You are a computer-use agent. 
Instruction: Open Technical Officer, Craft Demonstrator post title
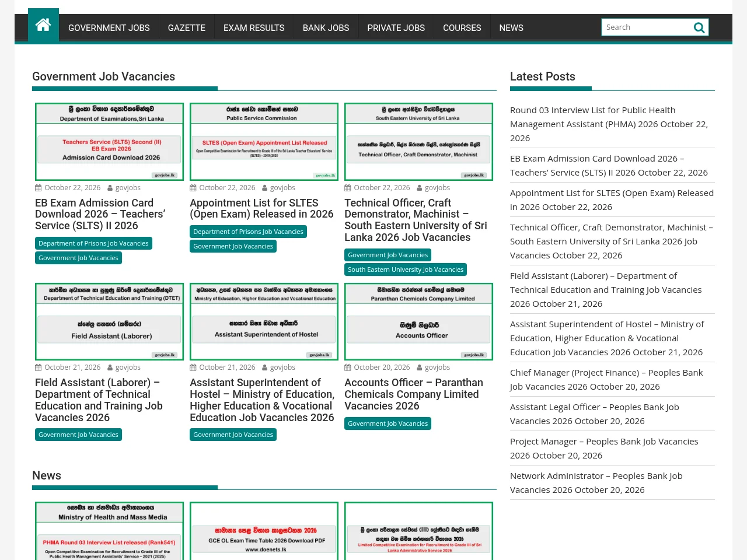416,220
